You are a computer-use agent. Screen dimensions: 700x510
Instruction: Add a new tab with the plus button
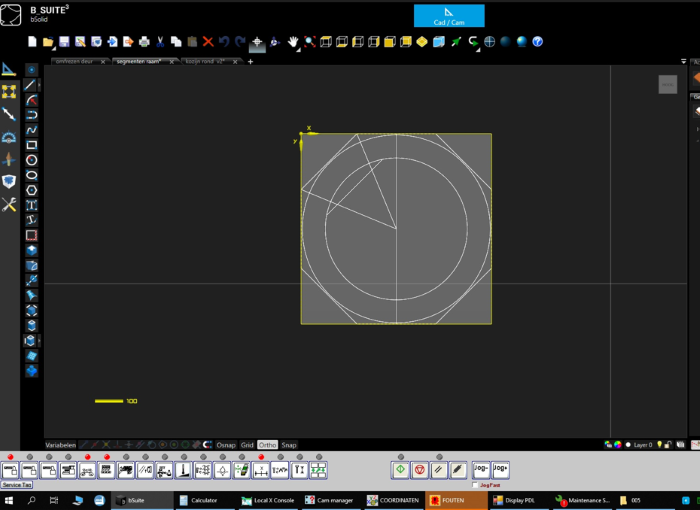coord(250,62)
